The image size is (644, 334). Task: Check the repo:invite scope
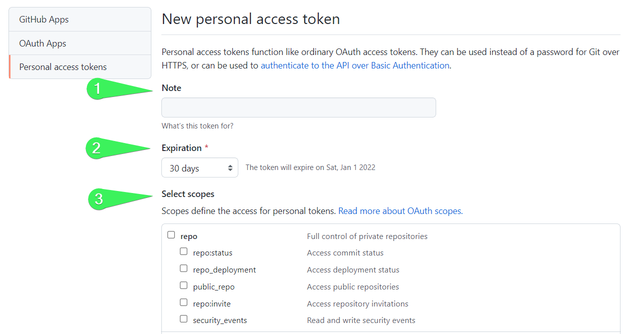183,302
